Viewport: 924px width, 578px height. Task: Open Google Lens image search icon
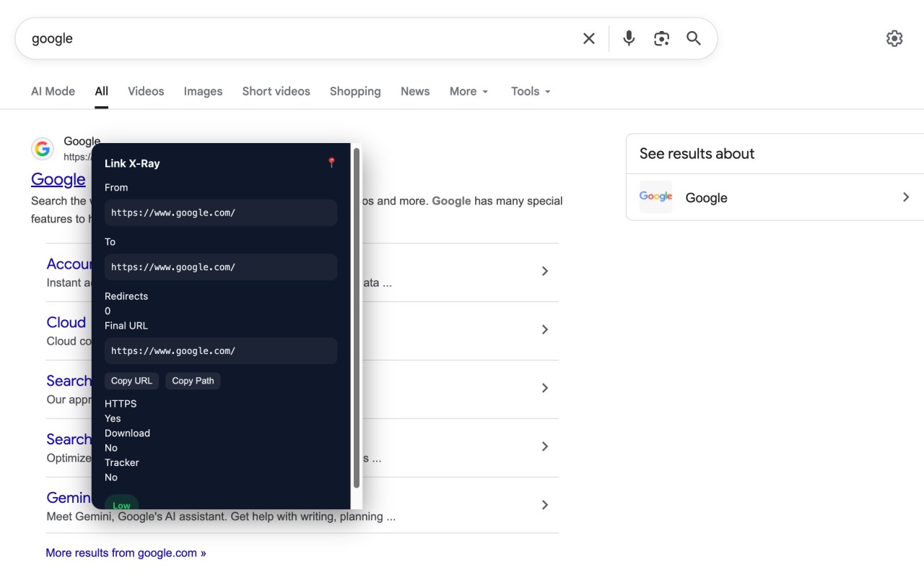tap(661, 38)
